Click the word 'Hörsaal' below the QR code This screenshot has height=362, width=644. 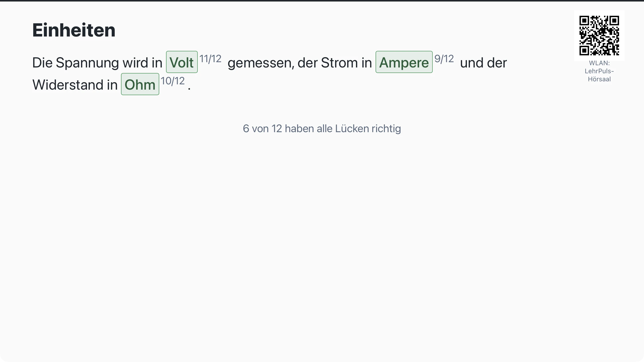tap(599, 79)
